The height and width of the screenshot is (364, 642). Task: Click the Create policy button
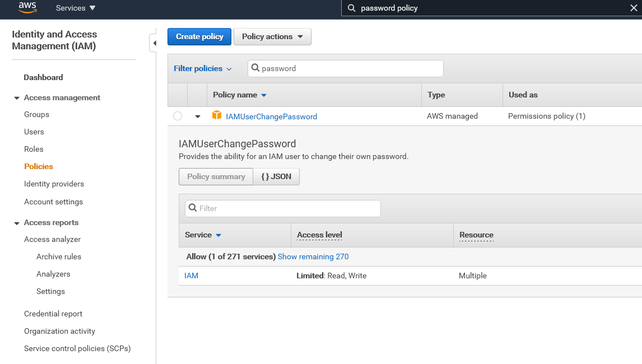point(199,37)
